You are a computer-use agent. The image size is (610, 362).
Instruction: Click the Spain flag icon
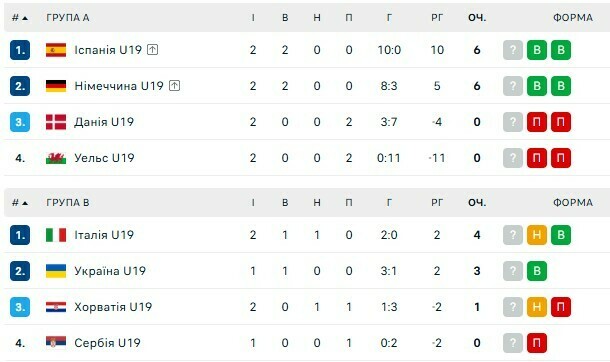click(x=56, y=50)
